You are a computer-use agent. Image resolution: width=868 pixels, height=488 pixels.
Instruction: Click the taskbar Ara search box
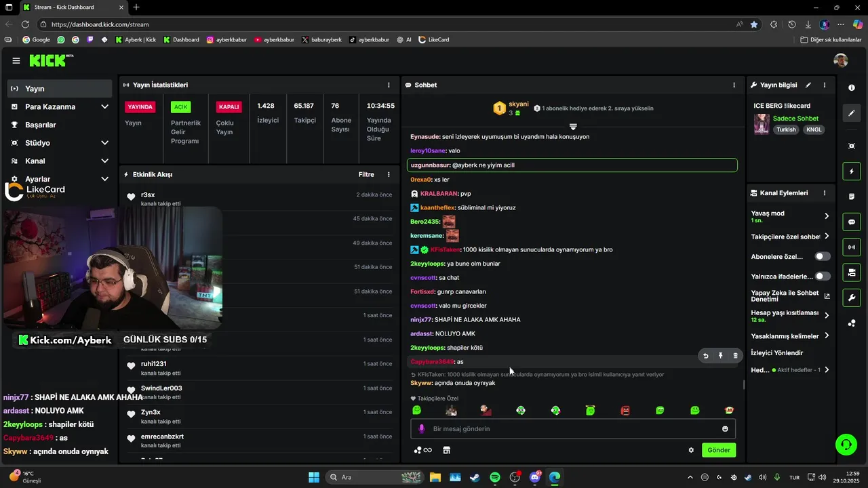coord(374,477)
